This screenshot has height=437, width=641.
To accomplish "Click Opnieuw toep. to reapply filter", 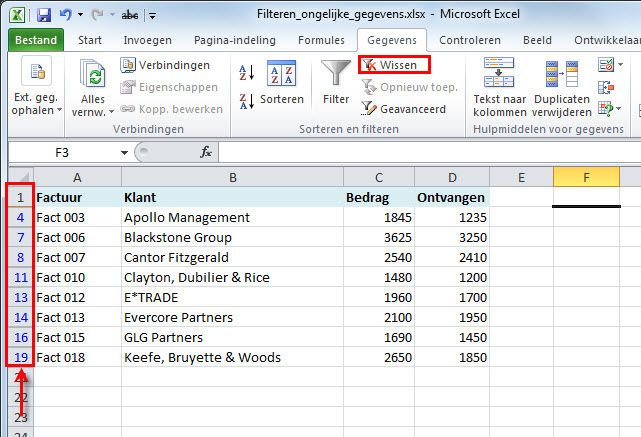I will (410, 87).
